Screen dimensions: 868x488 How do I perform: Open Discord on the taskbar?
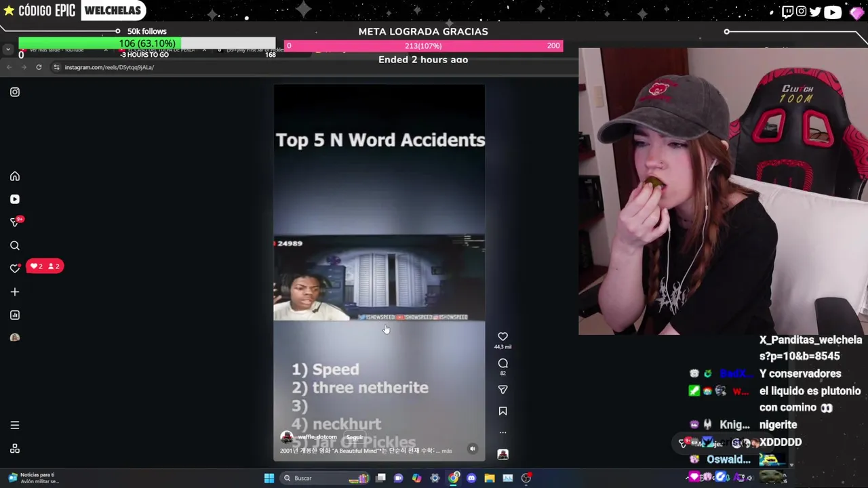tap(471, 478)
